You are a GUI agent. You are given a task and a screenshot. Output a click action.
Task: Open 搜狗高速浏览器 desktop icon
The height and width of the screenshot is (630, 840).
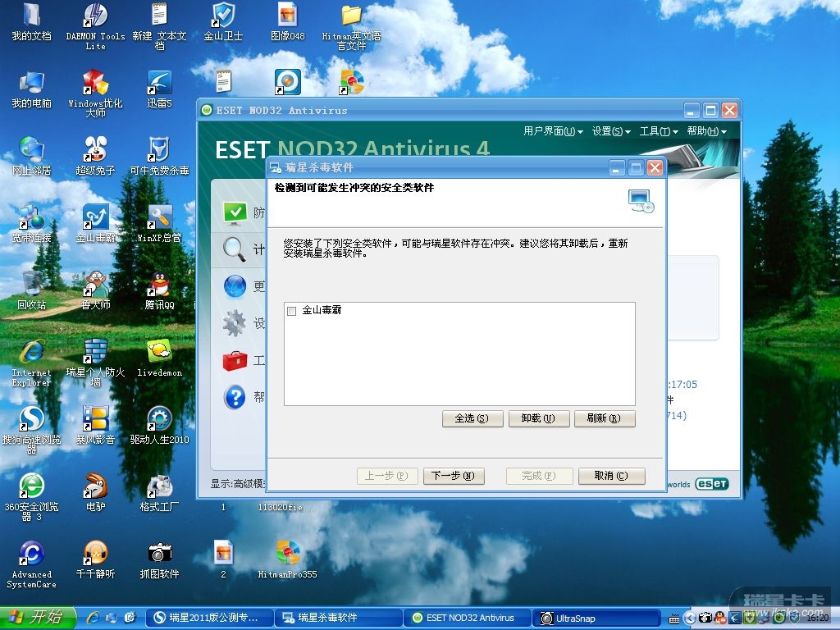32,430
